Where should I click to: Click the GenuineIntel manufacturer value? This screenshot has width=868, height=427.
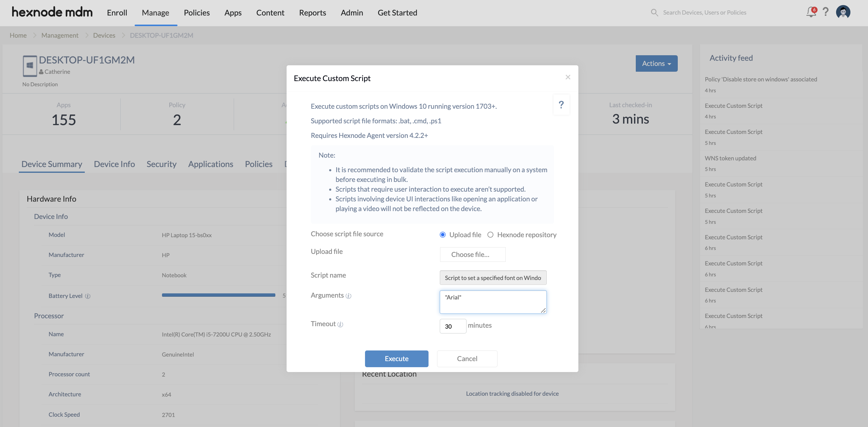click(x=177, y=354)
